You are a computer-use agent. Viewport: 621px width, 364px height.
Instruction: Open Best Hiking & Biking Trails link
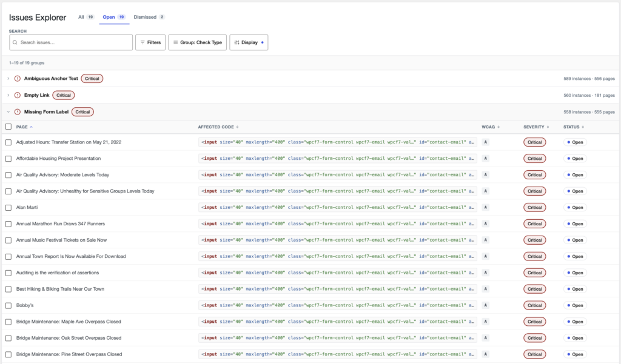point(60,289)
